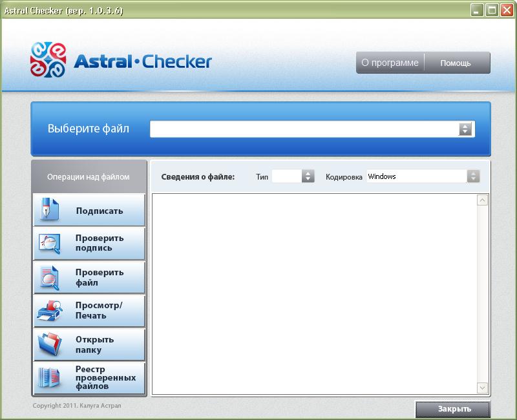Maximize the Astral Checker window
The image size is (517, 420).
point(492,10)
